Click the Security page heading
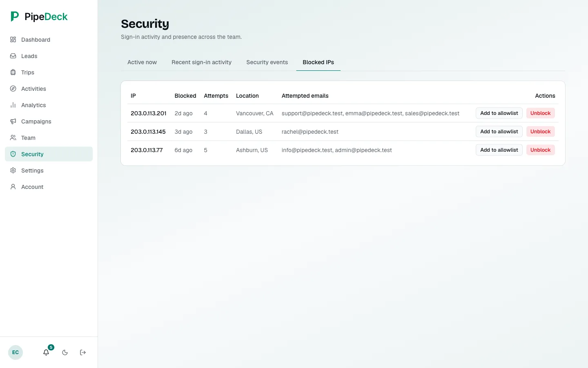The width and height of the screenshot is (588, 368). (145, 24)
